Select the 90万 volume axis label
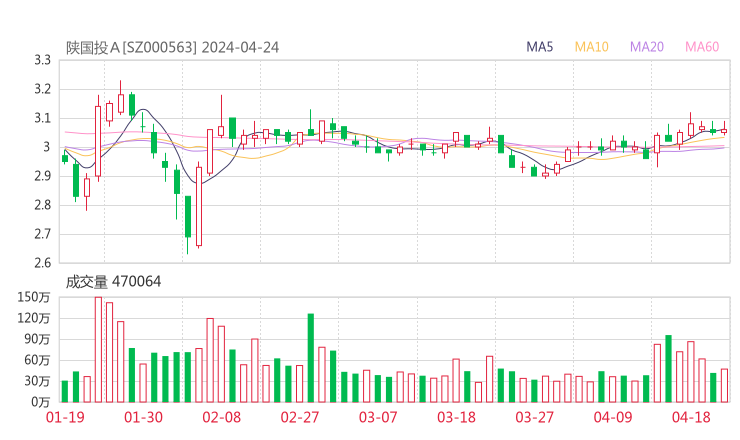The image size is (740, 440). coord(37,339)
